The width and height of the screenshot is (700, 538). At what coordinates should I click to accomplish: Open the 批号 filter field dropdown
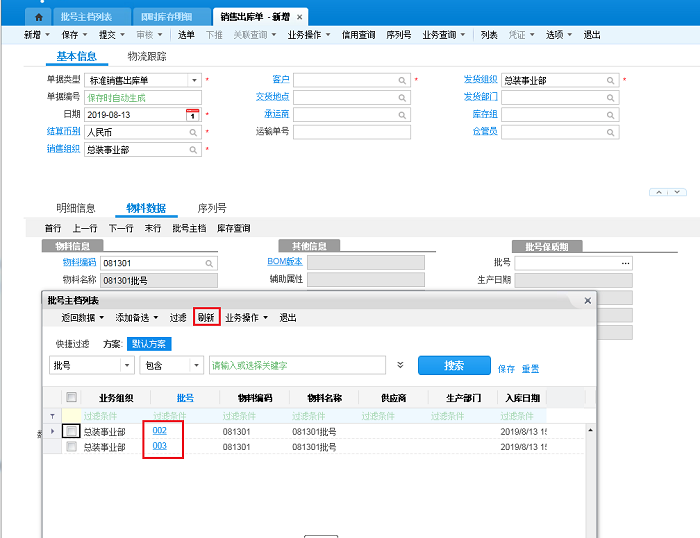pyautogui.click(x=127, y=366)
